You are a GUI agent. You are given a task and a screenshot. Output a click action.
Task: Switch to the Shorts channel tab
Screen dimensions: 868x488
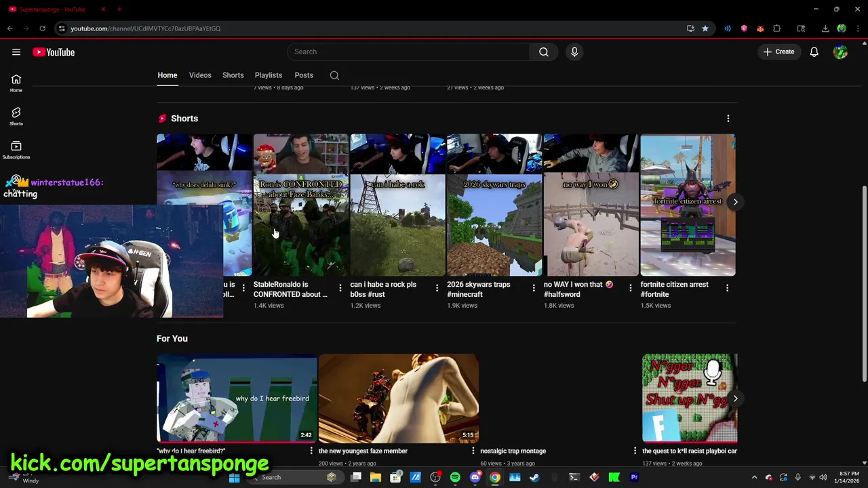(233, 75)
